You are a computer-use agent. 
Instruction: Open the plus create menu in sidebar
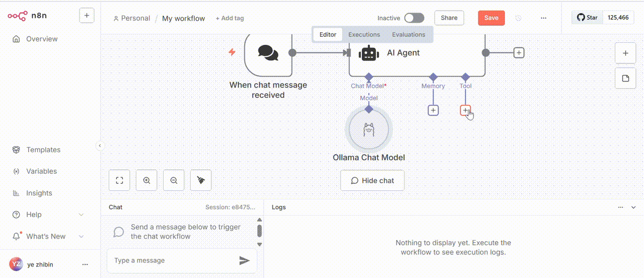87,16
